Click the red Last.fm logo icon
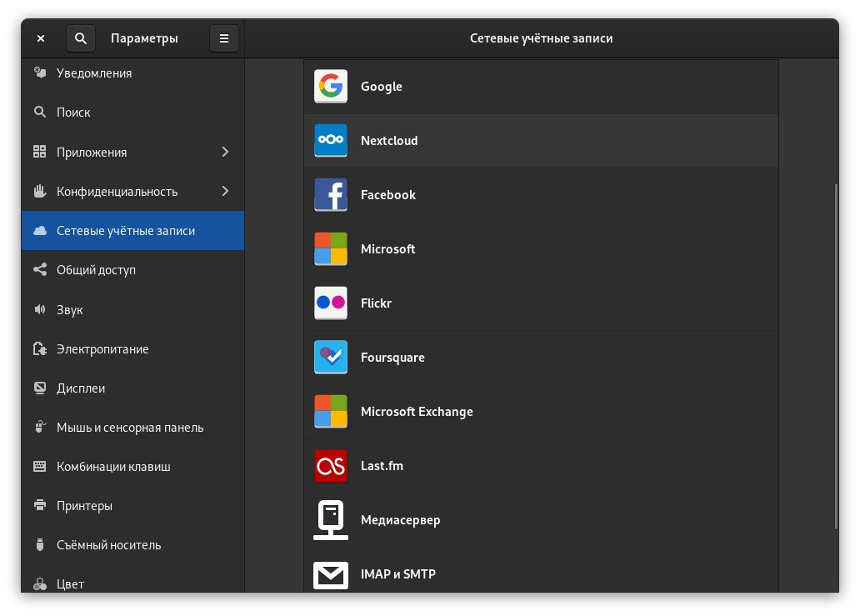This screenshot has height=616, width=860. (x=330, y=466)
